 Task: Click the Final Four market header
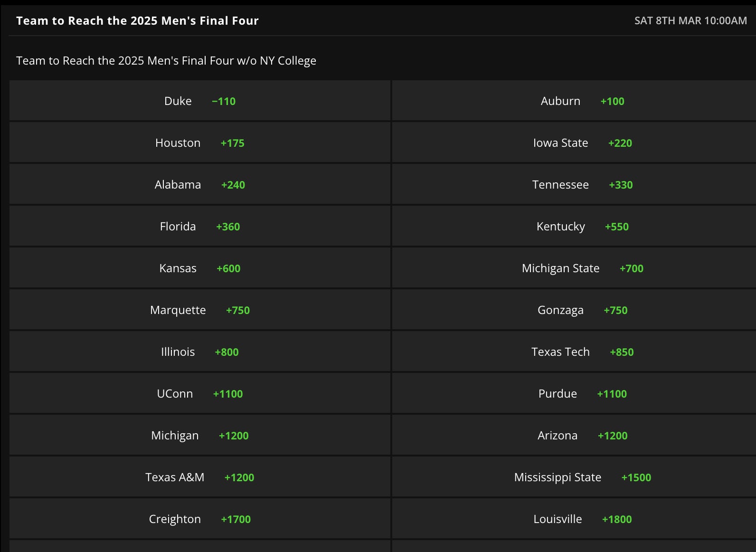tap(137, 21)
